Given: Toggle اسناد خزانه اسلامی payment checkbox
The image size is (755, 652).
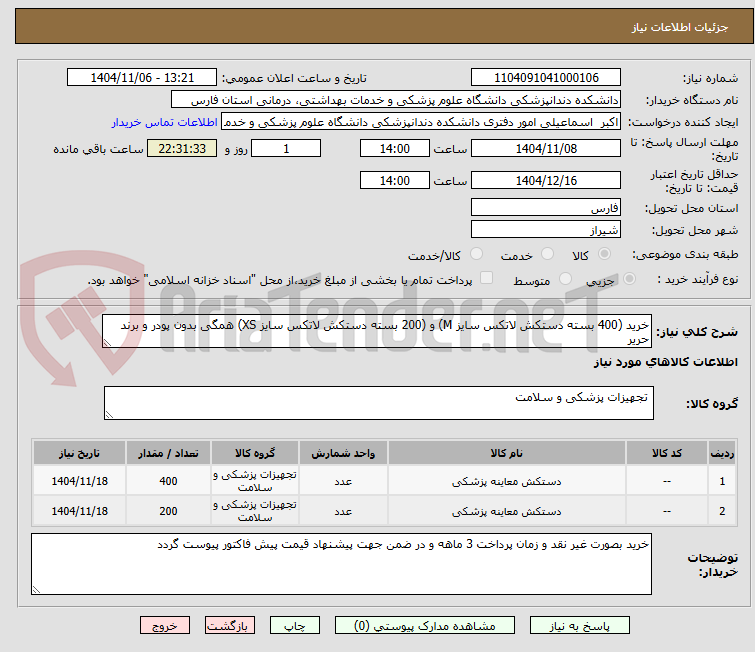Looking at the screenshot, I should coord(487,278).
